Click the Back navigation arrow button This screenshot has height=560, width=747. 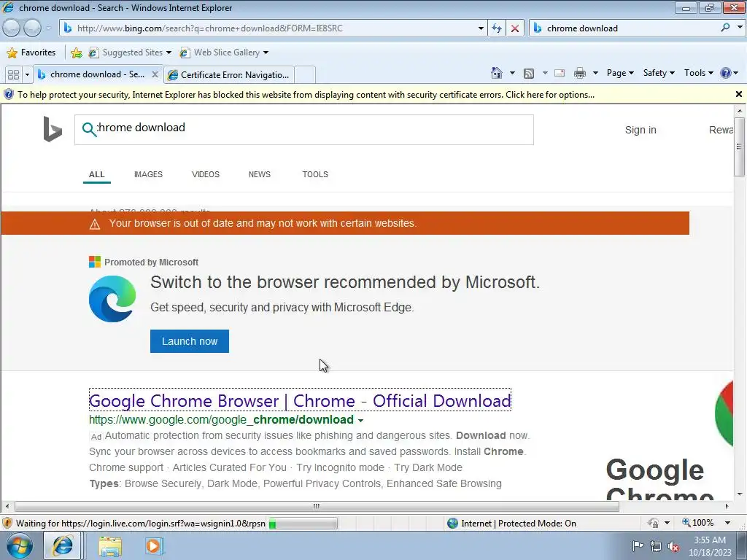click(11, 28)
